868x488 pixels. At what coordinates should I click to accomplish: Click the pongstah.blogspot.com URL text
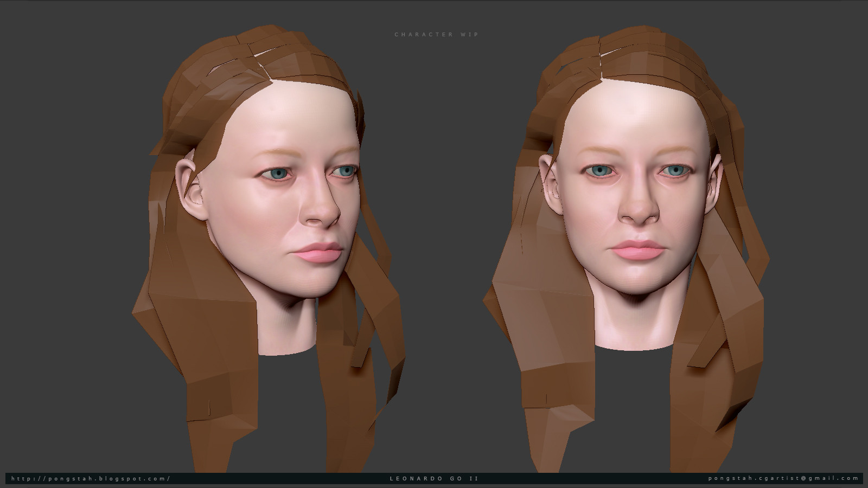point(91,478)
